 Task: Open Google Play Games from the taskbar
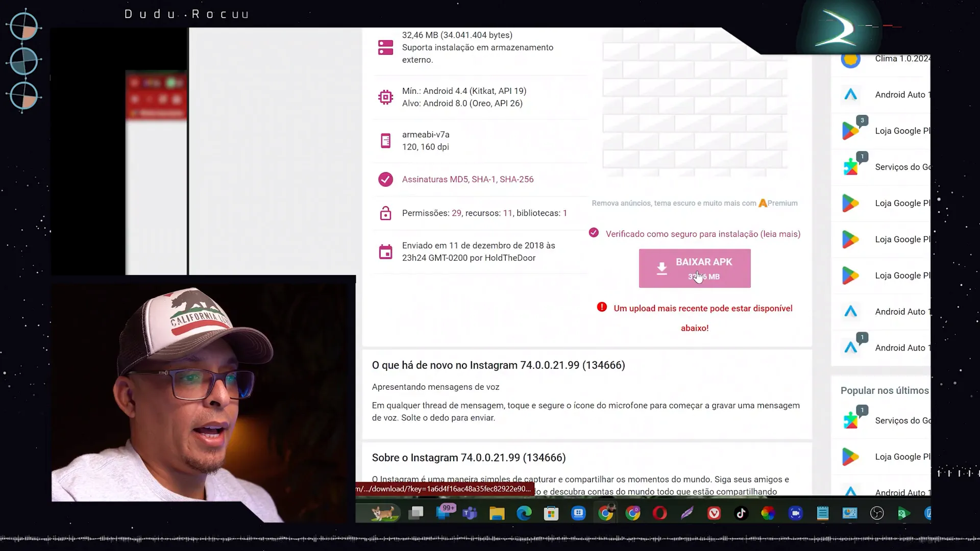click(904, 513)
